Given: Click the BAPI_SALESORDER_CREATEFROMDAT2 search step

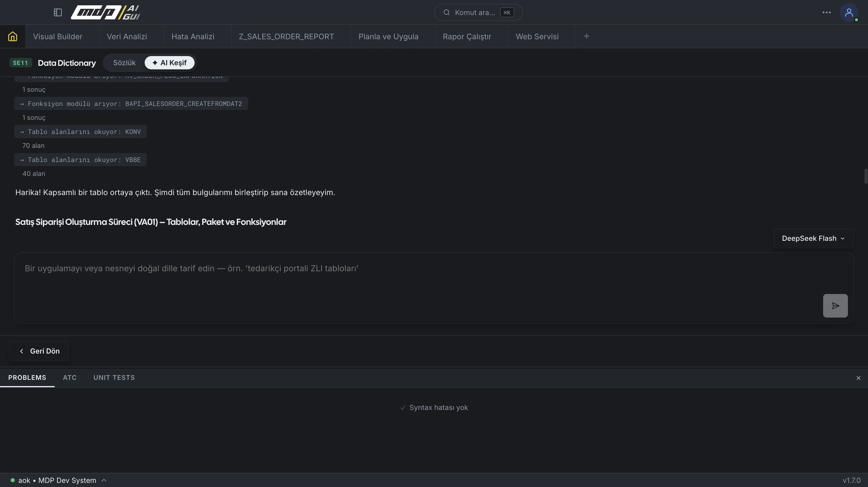Looking at the screenshot, I should tap(131, 104).
